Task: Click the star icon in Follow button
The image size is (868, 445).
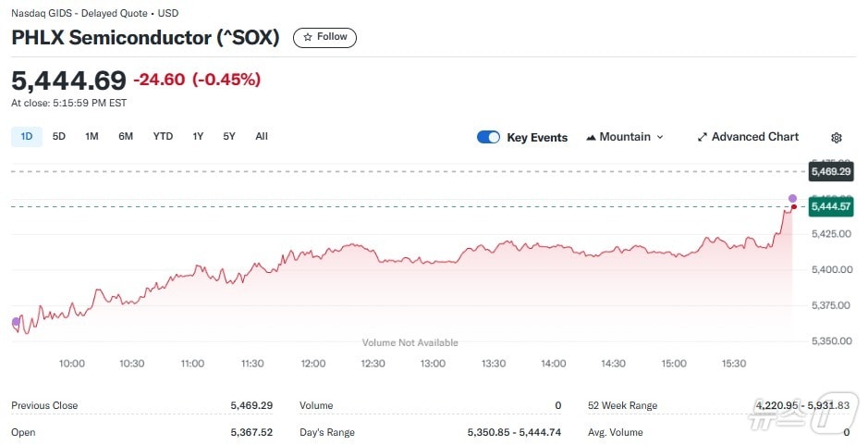Action: click(x=308, y=37)
